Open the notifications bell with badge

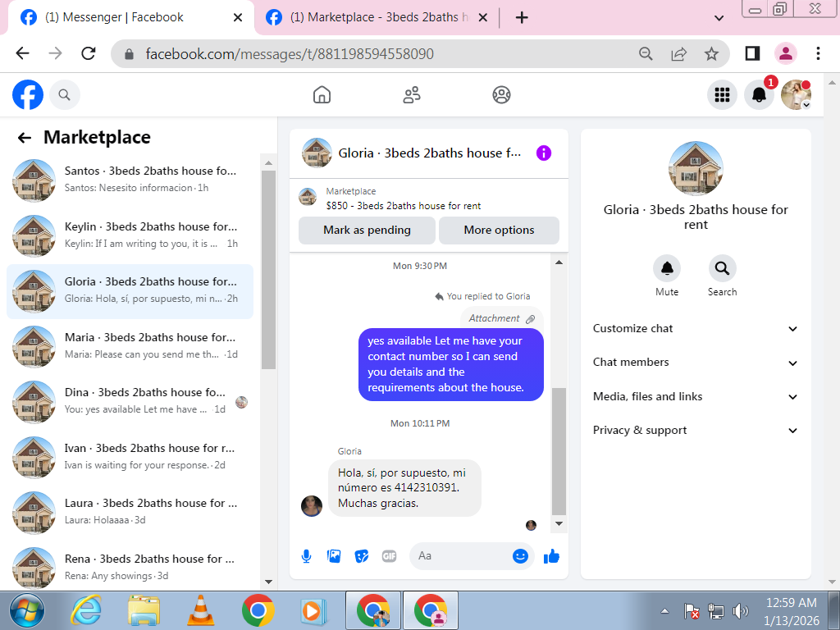(759, 95)
